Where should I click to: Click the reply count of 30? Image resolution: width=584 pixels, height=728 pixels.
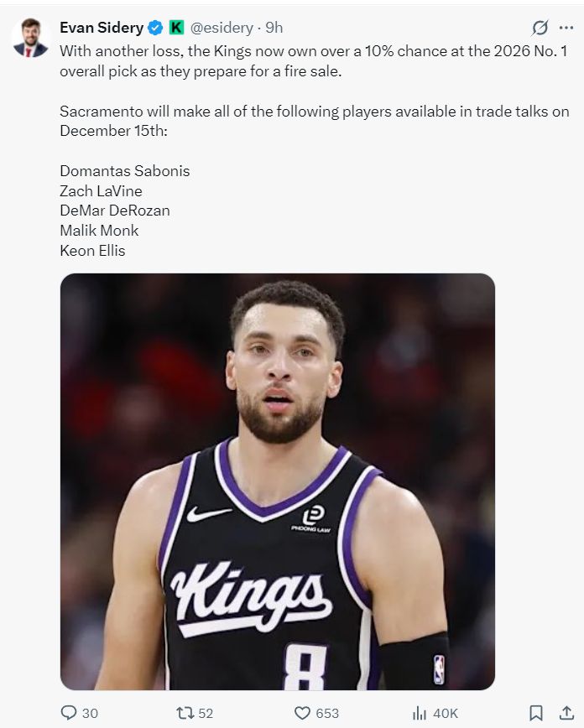point(90,713)
